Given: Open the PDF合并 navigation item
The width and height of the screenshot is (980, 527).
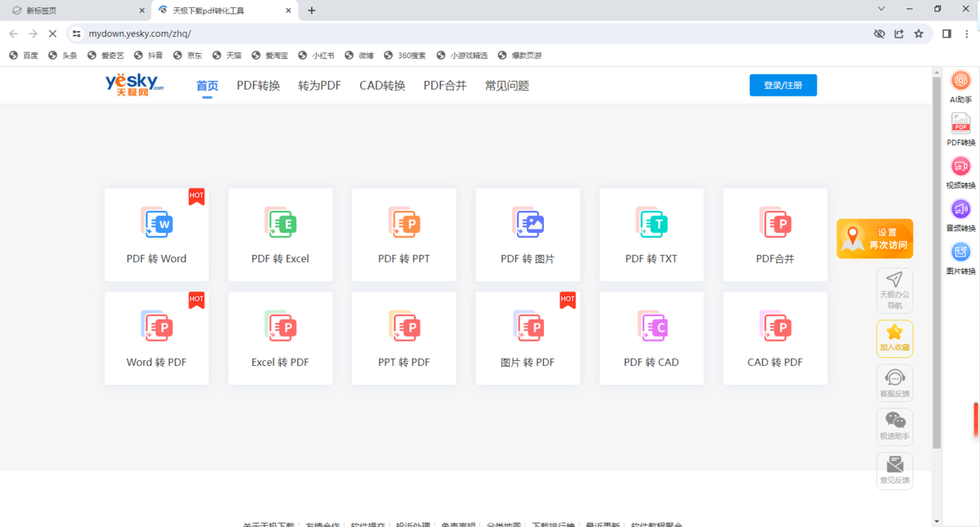Looking at the screenshot, I should [x=445, y=85].
